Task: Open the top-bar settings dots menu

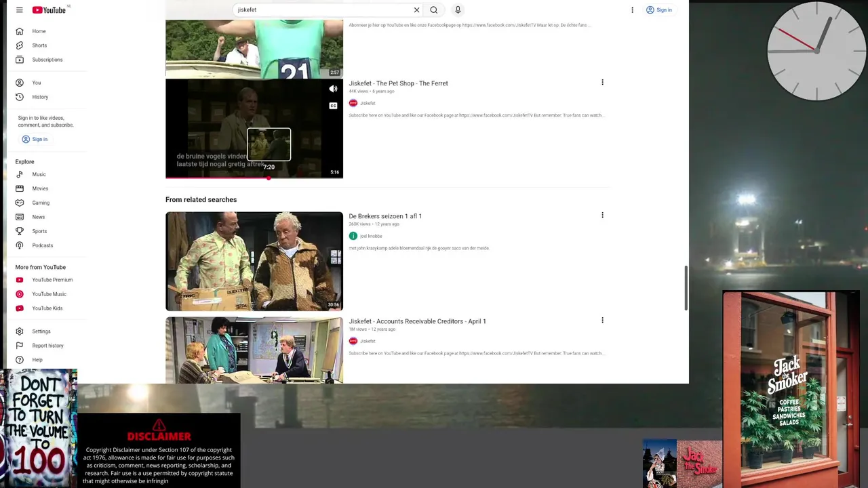Action: [x=632, y=10]
